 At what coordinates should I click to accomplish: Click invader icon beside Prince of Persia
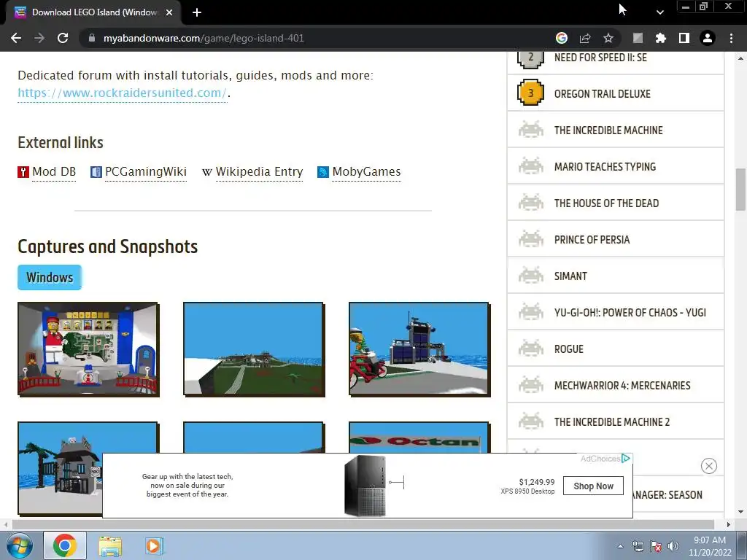[x=531, y=239]
